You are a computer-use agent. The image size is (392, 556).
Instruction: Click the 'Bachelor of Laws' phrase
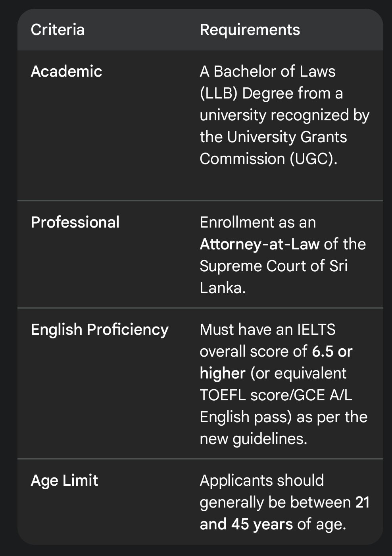click(275, 71)
